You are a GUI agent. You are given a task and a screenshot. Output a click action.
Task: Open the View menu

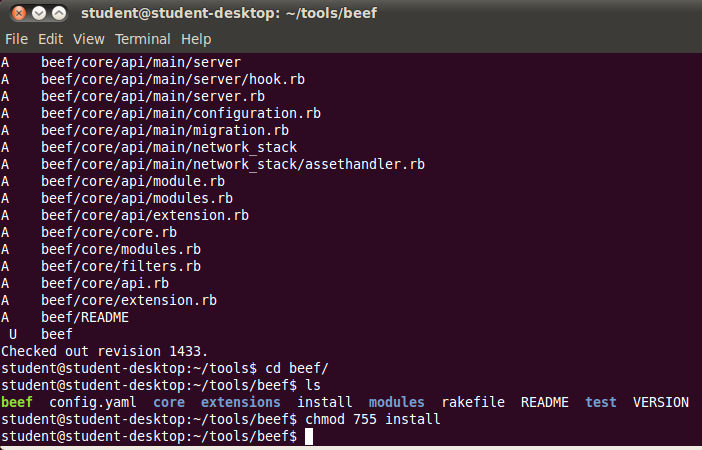89,39
